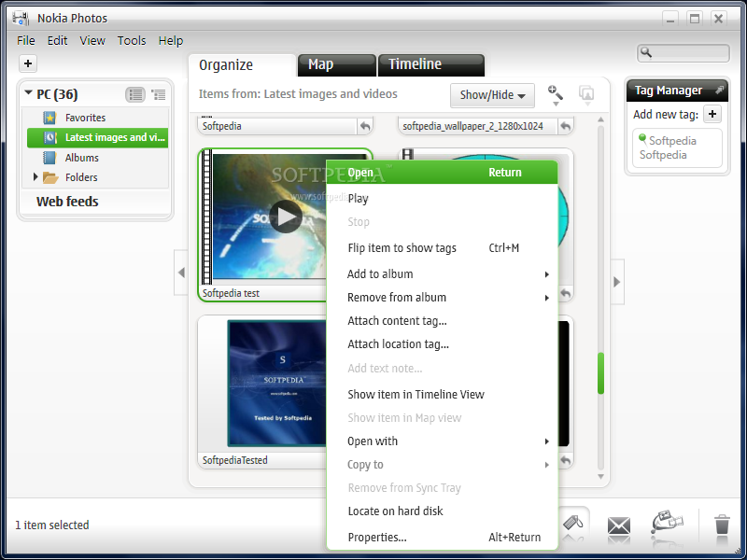Collapse the PC (36) section triangle
This screenshot has height=560, width=747.
28,92
